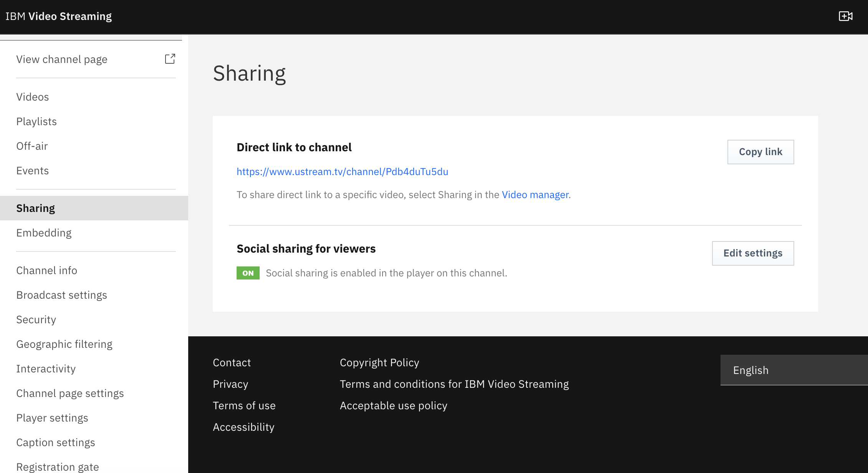Go to Caption settings
The image size is (868, 473).
click(56, 442)
